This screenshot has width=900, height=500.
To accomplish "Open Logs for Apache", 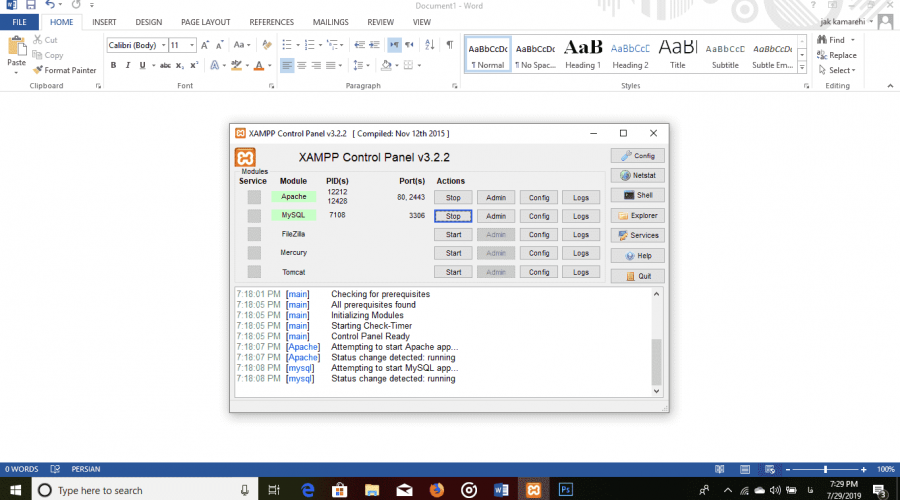I will pos(581,197).
